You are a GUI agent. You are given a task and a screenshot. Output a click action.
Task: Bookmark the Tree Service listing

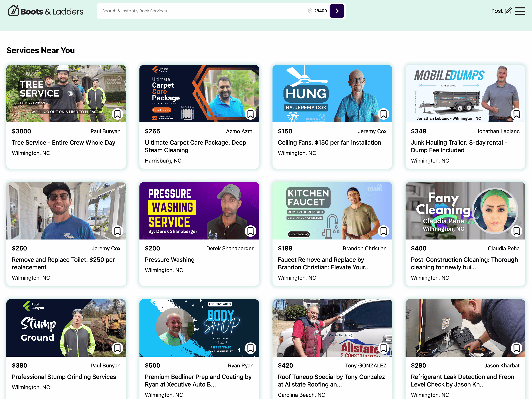pos(117,114)
